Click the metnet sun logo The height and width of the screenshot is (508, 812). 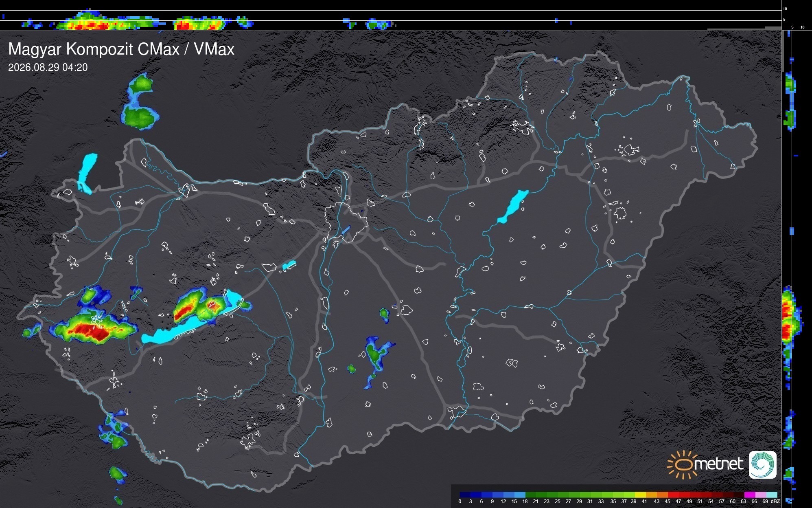click(x=705, y=464)
